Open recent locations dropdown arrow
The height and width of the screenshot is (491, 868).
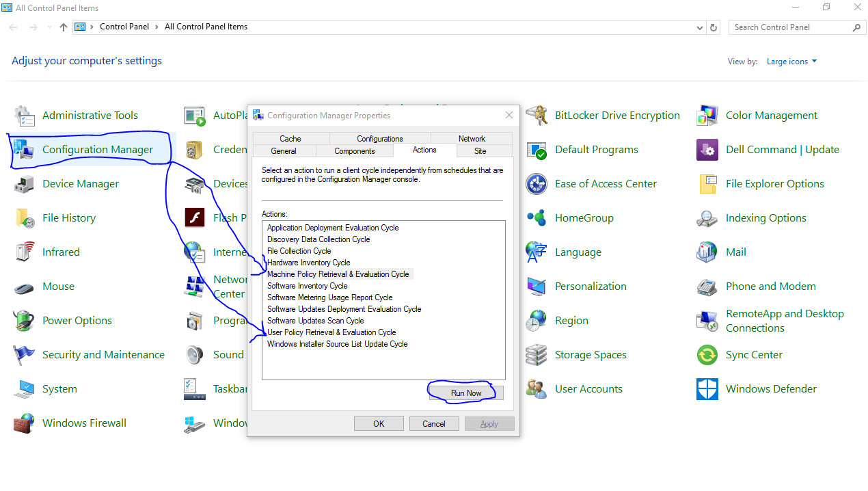(49, 27)
